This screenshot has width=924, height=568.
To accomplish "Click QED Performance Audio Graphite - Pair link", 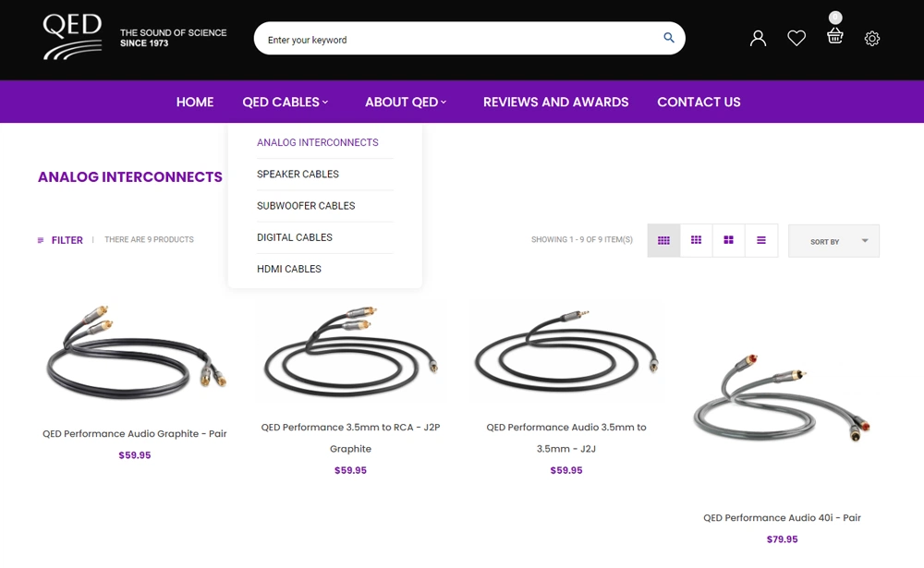I will [134, 434].
